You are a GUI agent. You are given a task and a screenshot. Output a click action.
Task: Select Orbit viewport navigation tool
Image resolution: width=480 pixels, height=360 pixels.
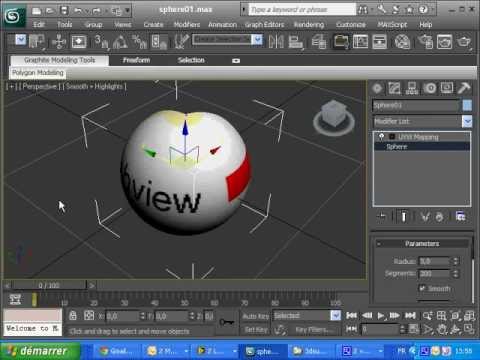[x=455, y=329]
